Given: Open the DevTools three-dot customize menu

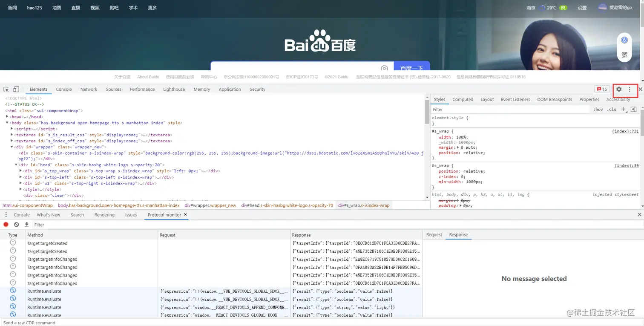Looking at the screenshot, I should point(630,89).
